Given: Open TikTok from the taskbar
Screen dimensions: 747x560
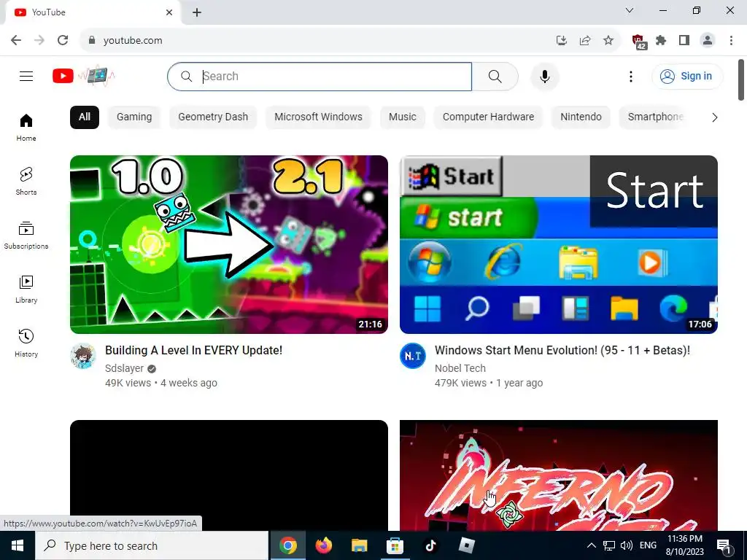Looking at the screenshot, I should 430,545.
